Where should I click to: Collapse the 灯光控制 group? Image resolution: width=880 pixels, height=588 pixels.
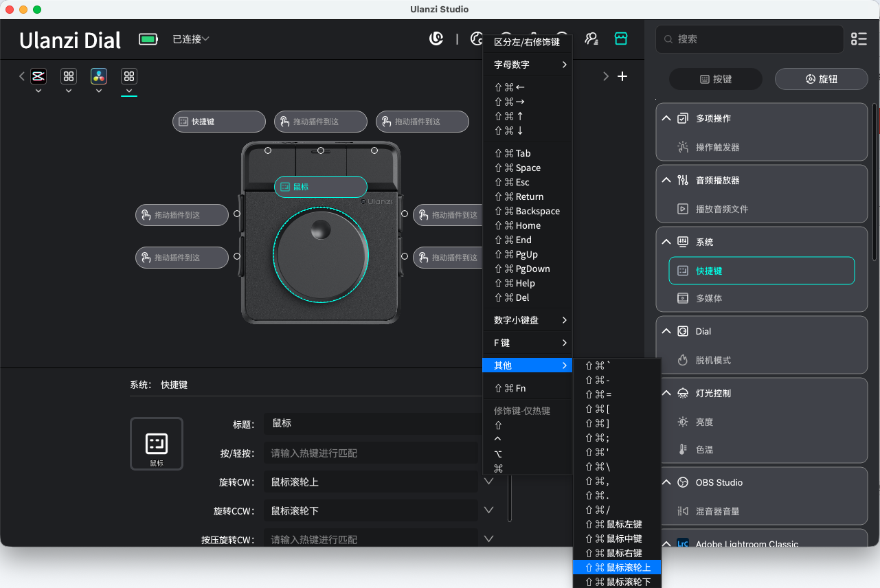[x=666, y=393]
